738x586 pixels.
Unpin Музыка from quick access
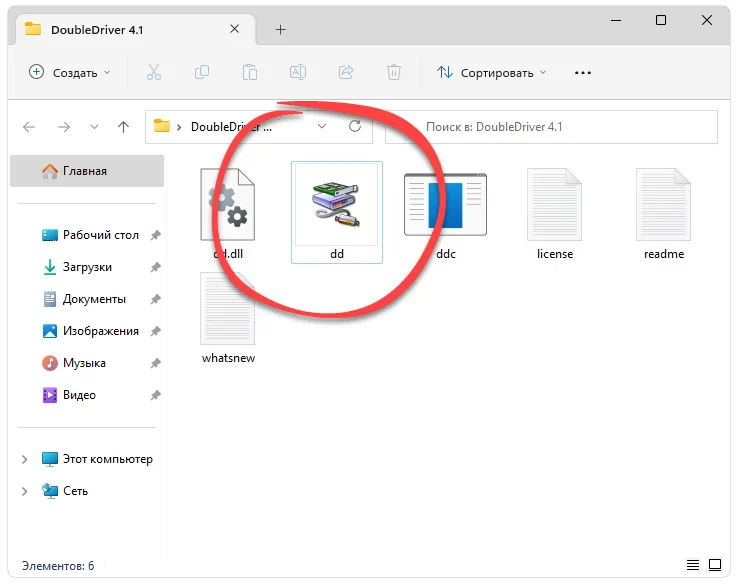point(156,363)
